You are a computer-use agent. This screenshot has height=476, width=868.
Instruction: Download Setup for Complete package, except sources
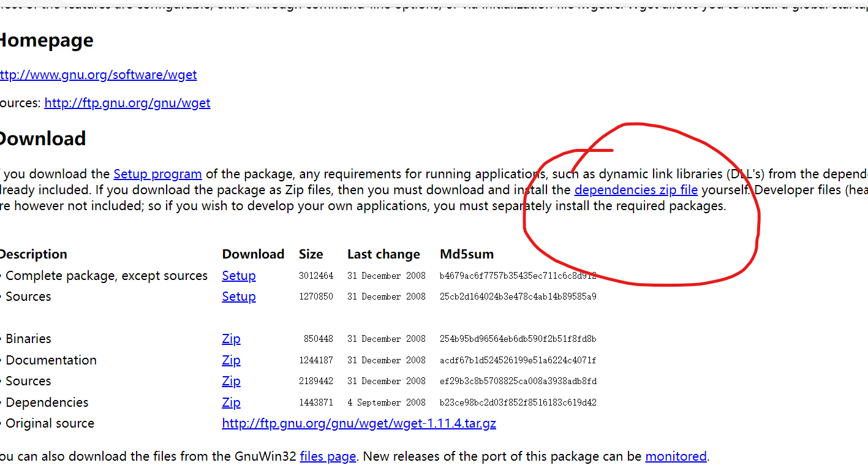click(239, 276)
